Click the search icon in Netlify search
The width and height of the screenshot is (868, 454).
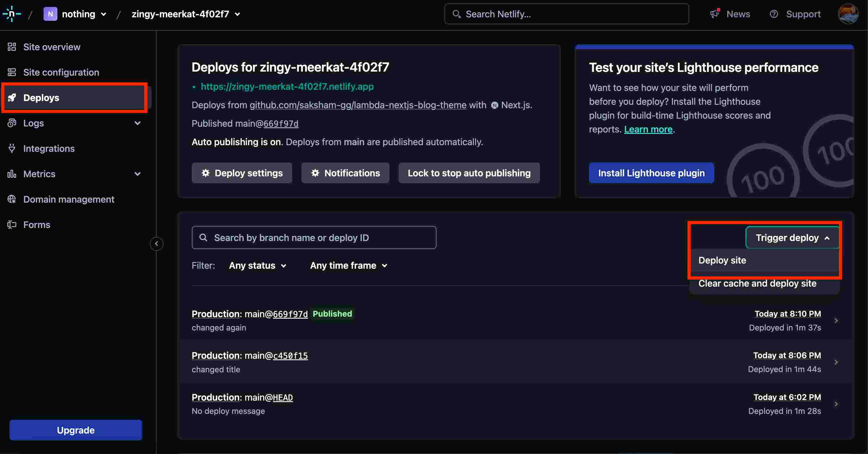[x=457, y=14]
